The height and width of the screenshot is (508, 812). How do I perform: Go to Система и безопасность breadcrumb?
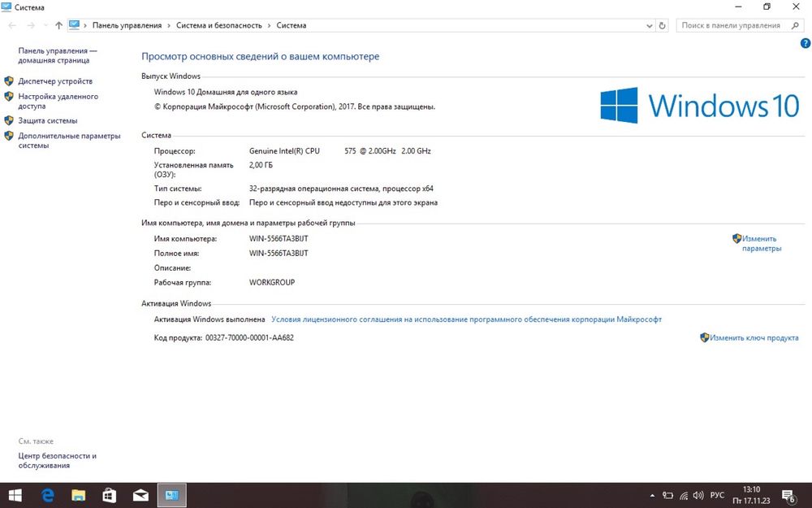tap(219, 25)
